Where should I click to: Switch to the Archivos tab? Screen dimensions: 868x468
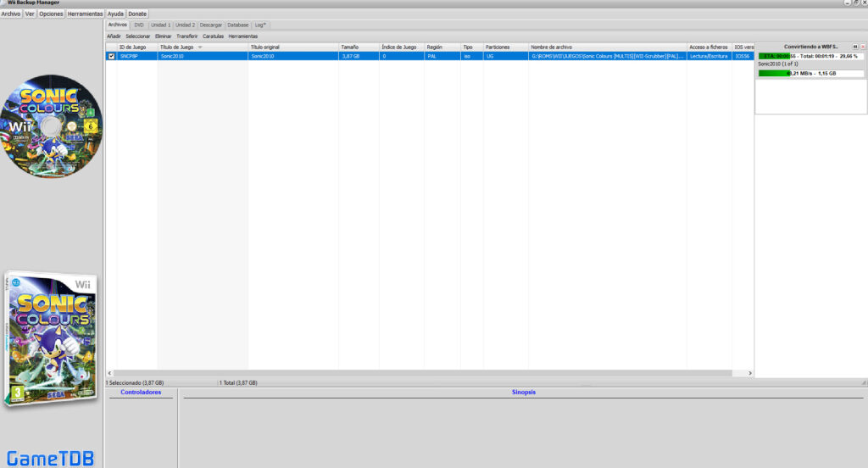(117, 25)
